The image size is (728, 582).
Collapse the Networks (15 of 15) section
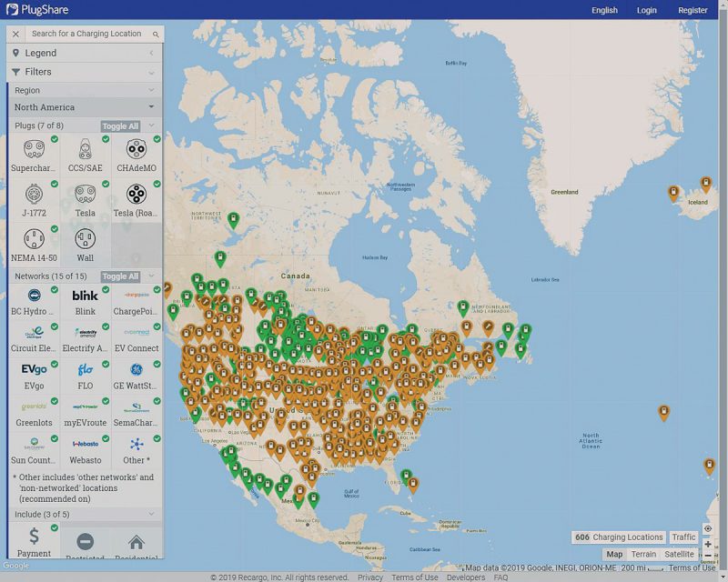152,276
